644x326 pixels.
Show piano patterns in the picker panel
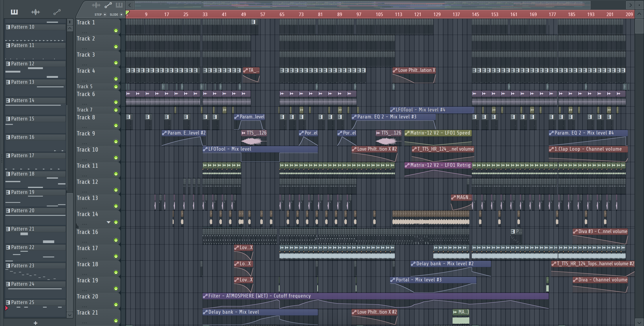pos(14,12)
